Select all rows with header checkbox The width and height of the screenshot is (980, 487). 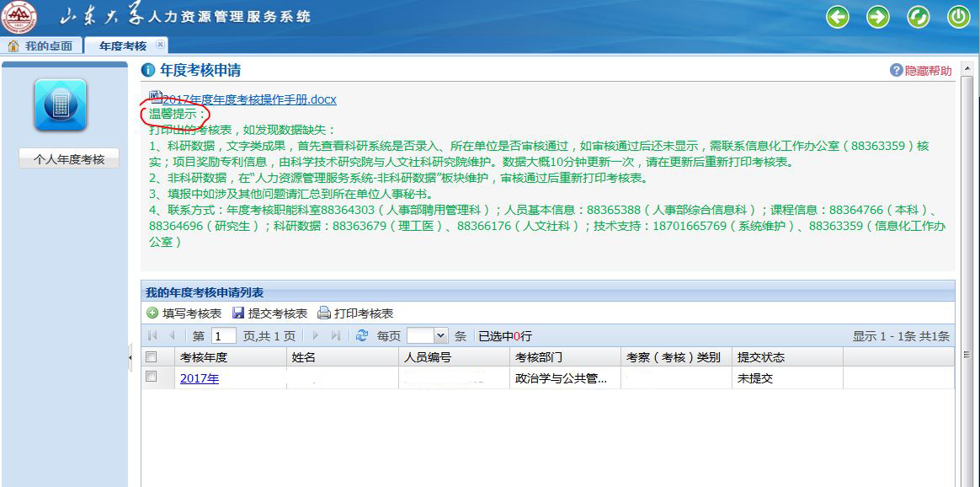click(152, 357)
